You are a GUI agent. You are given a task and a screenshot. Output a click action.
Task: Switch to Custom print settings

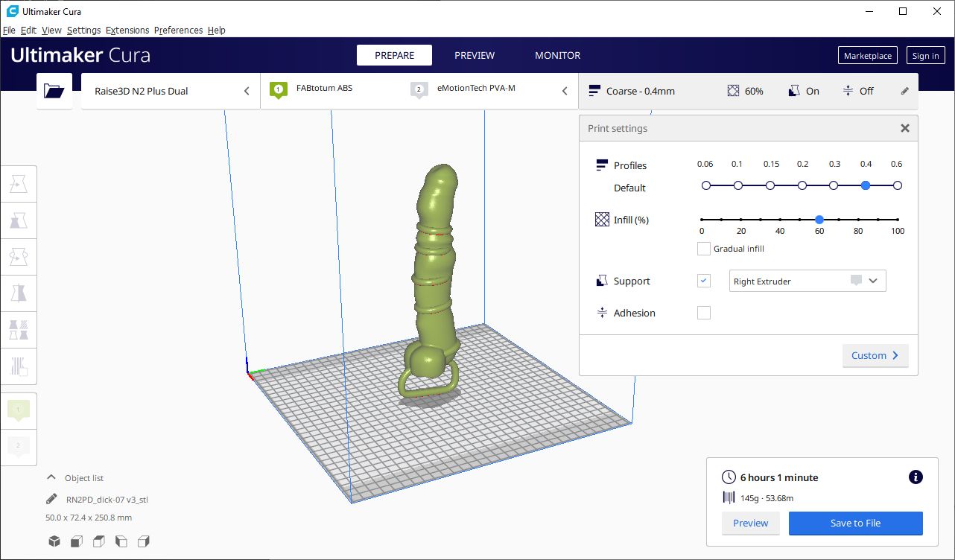tap(875, 355)
